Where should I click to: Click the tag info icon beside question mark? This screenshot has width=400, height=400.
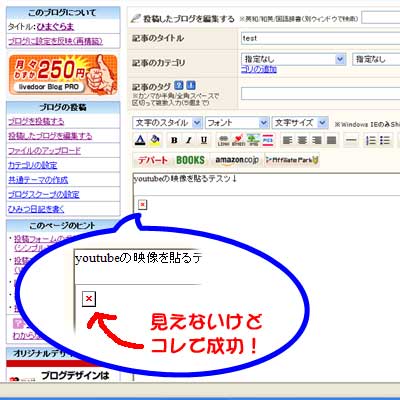(191, 85)
